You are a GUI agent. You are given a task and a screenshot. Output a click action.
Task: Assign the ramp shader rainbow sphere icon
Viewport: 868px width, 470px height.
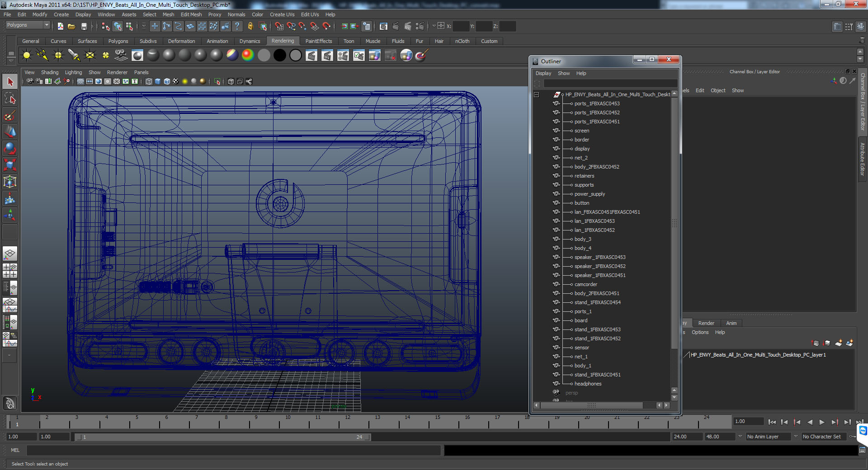click(x=248, y=55)
